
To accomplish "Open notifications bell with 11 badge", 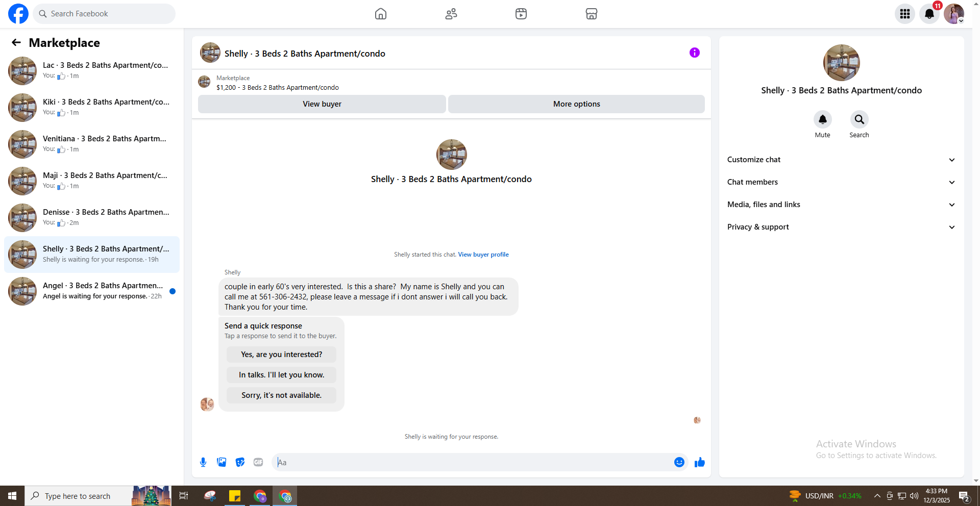I will coord(929,14).
